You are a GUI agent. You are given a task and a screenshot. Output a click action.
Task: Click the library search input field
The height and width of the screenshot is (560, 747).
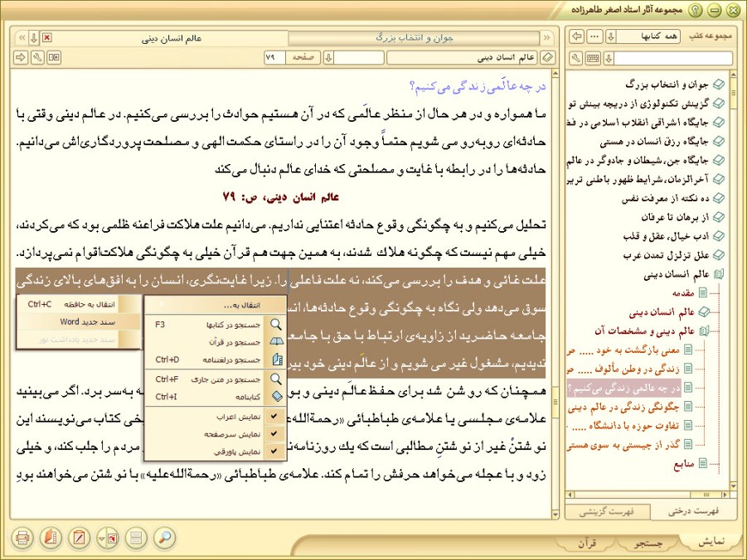click(673, 58)
